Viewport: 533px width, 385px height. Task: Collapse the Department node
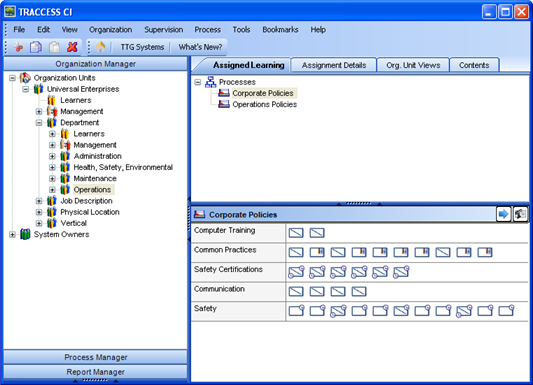point(39,123)
